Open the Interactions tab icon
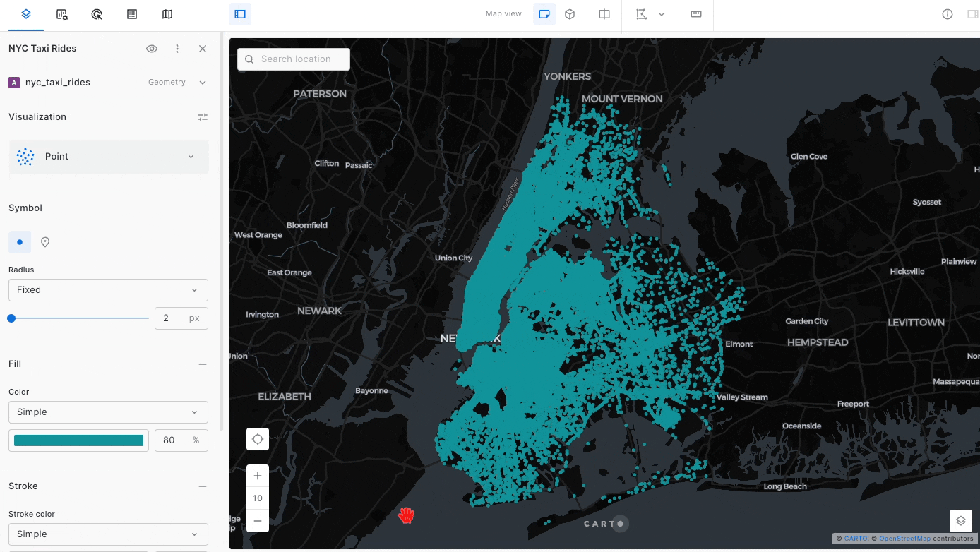The image size is (980, 552). 97,14
